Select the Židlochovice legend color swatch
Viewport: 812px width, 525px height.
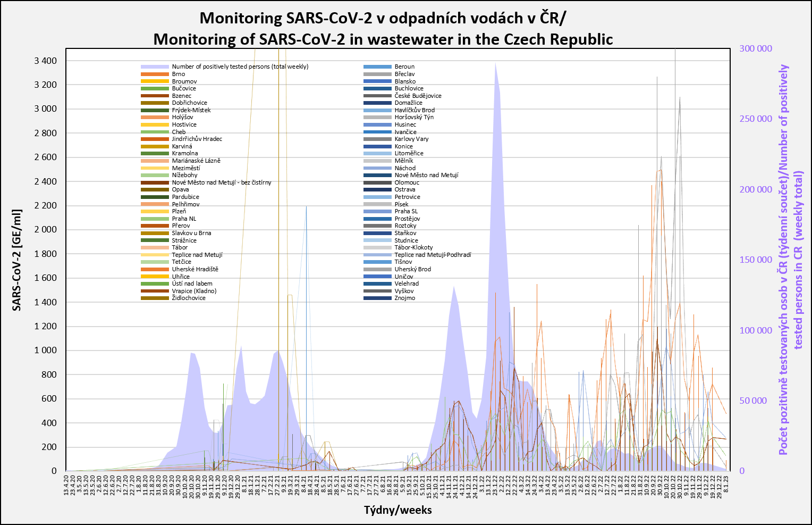[155, 298]
